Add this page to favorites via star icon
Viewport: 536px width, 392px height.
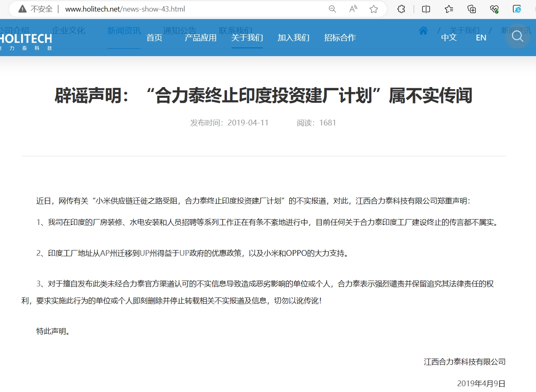click(x=374, y=8)
